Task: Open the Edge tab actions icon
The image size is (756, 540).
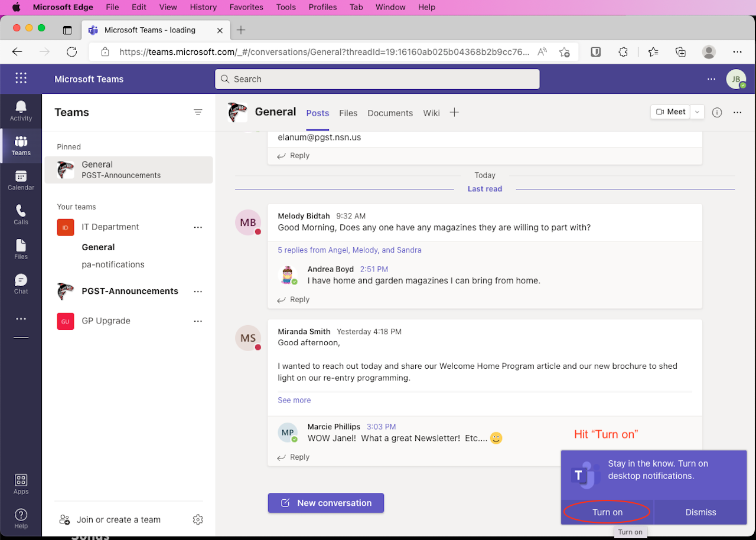Action: click(x=67, y=30)
